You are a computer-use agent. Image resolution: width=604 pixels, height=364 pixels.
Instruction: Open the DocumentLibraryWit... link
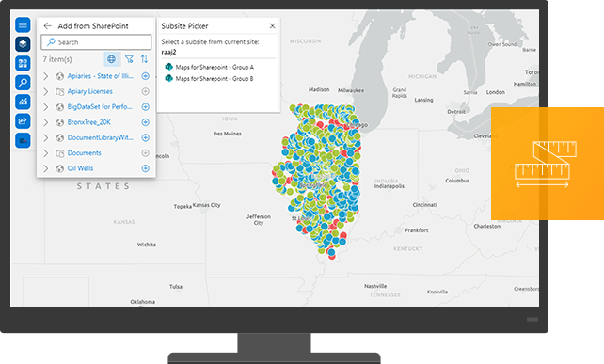100,137
